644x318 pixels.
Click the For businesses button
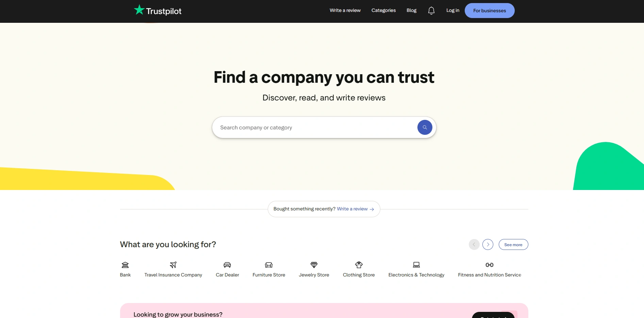click(x=489, y=10)
